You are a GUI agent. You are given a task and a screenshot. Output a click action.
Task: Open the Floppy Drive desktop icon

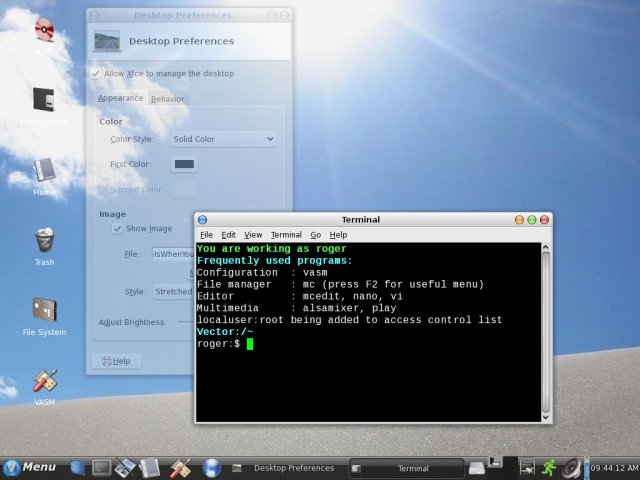pos(44,101)
